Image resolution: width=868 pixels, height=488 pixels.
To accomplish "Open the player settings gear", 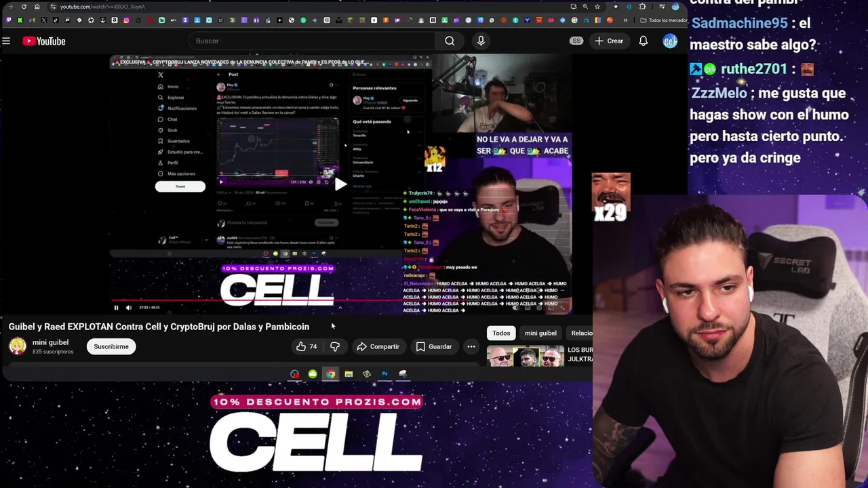I will [539, 308].
